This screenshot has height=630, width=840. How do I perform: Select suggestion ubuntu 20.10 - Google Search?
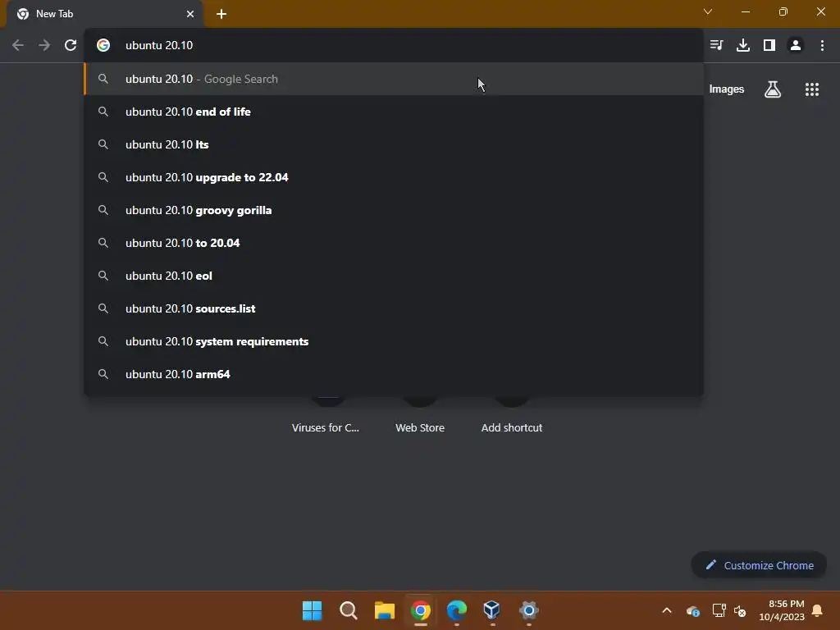394,79
